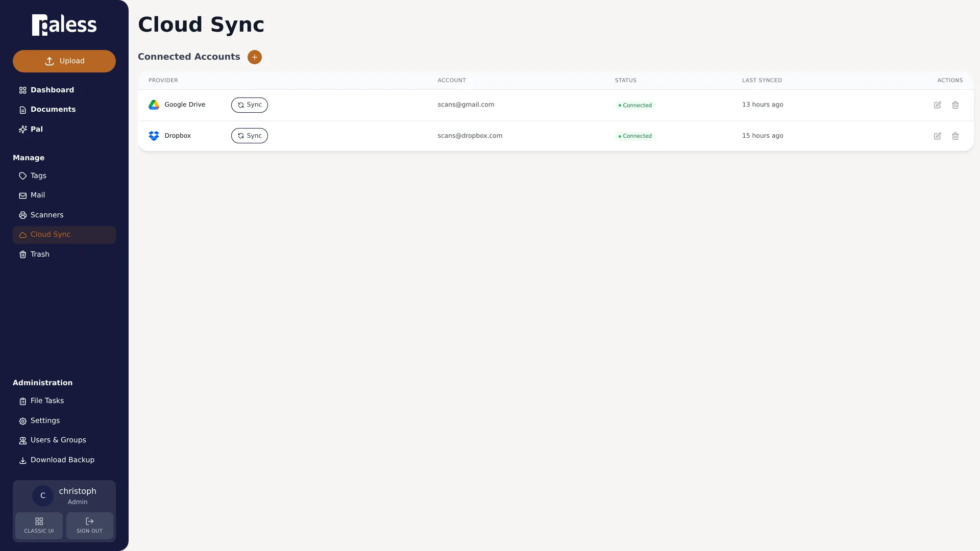Click scans@dropbox.com account text
The height and width of the screenshot is (551, 980).
[470, 136]
